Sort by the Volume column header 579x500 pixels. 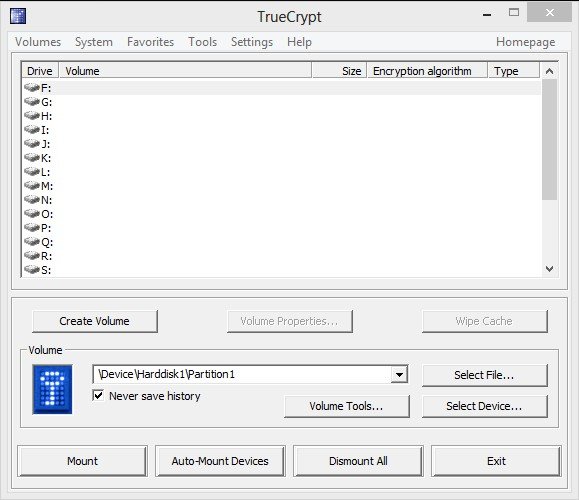185,71
